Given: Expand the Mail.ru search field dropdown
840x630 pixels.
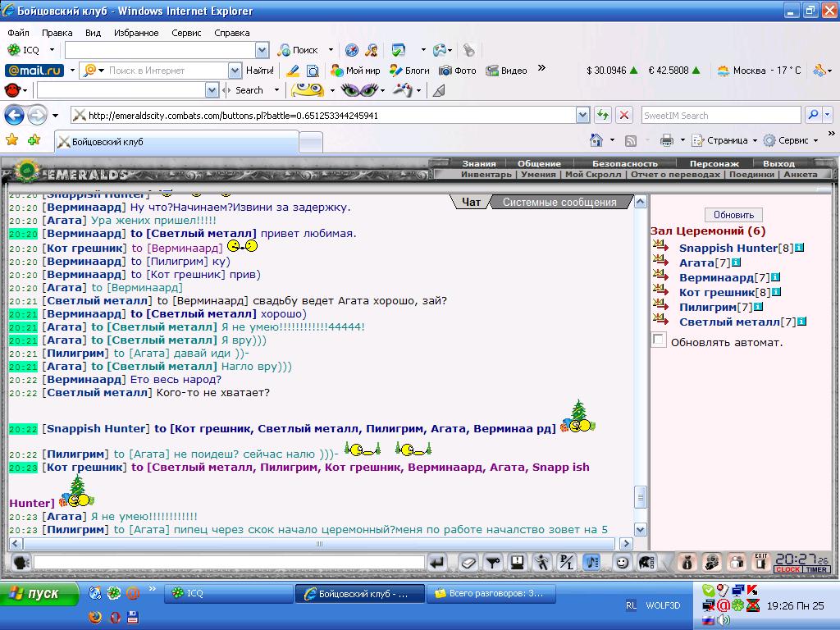Looking at the screenshot, I should click(x=235, y=71).
